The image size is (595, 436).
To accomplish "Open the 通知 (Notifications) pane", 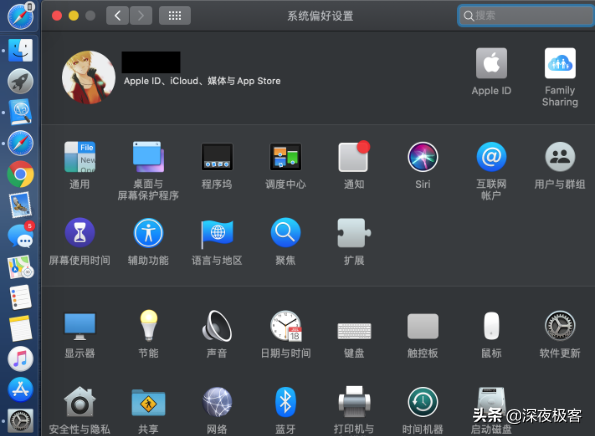I will coord(354,156).
